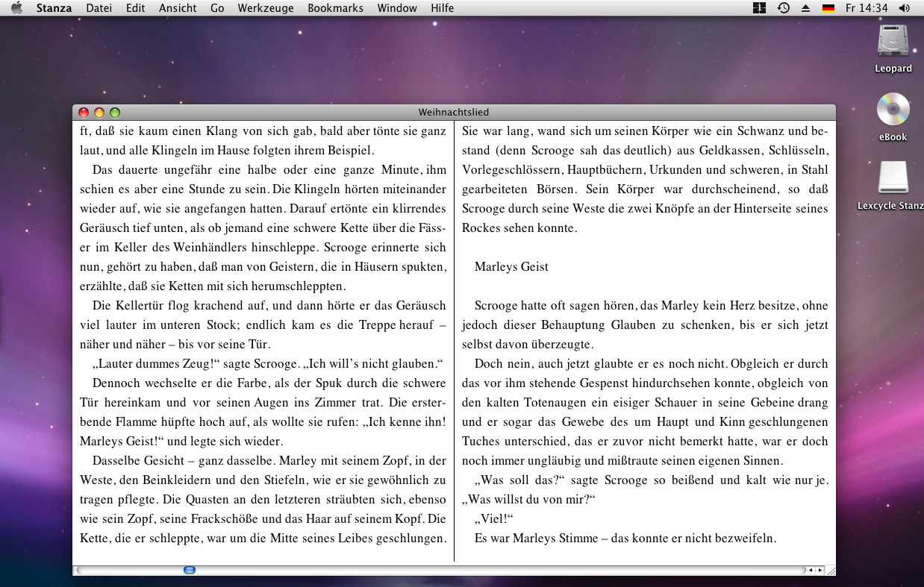Open the Ansicht menu
The height and width of the screenshot is (587, 924).
click(178, 8)
